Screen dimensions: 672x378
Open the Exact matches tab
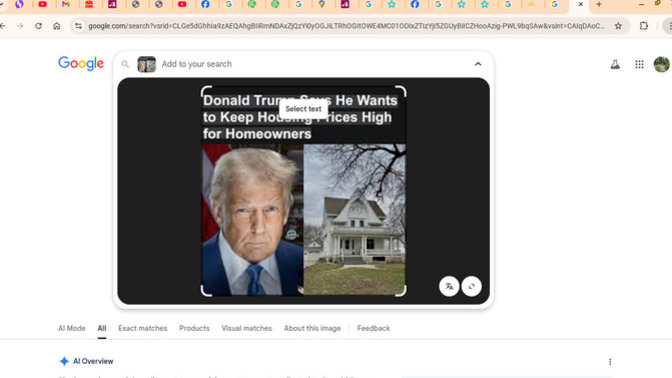coord(143,328)
